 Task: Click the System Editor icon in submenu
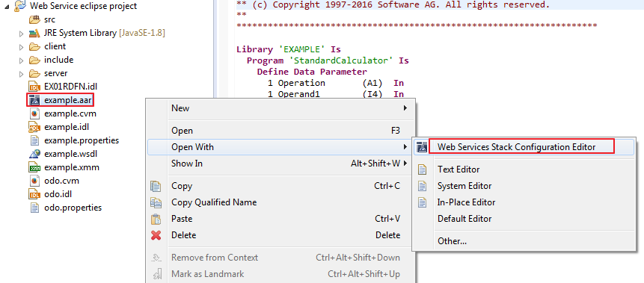coord(422,186)
